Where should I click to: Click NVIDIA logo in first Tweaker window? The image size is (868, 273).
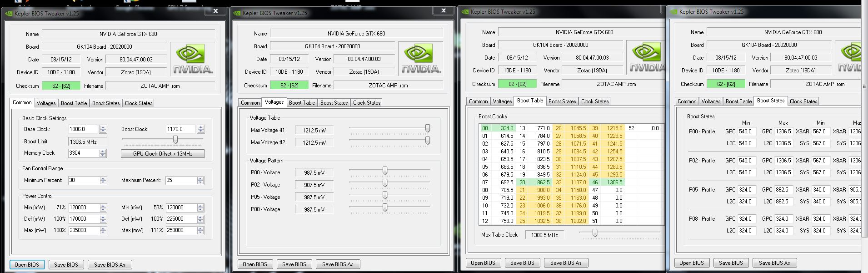193,60
